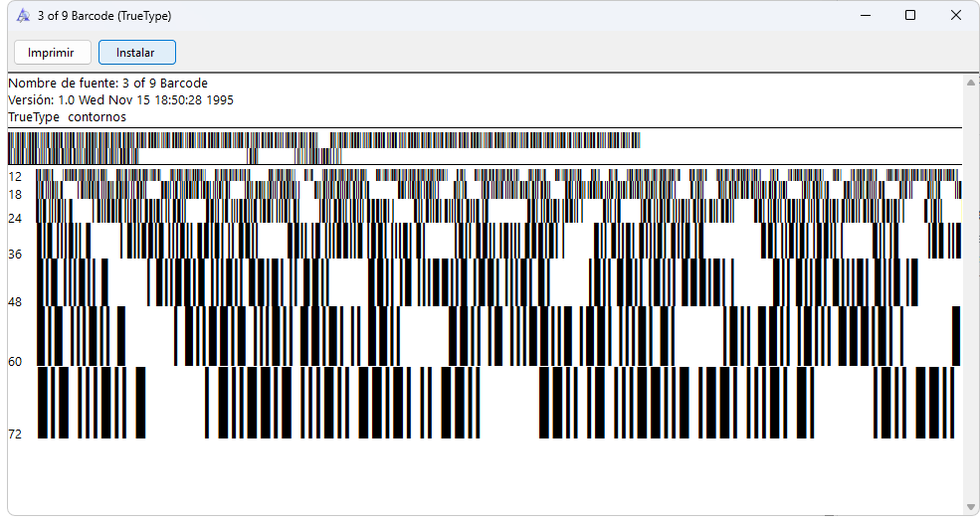Click the font viewer app icon in title bar
Viewport: 980px width, 523px height.
pos(23,16)
